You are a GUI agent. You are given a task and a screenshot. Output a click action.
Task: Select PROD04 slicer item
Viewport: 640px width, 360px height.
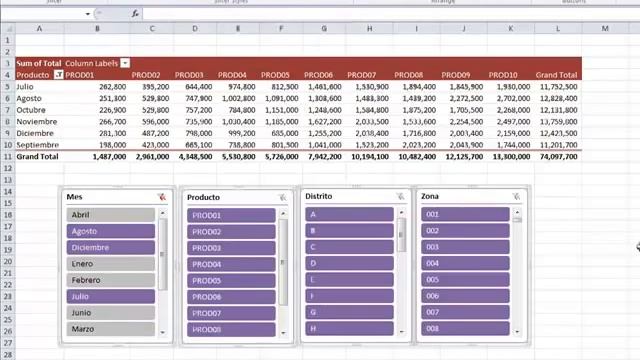click(x=231, y=264)
